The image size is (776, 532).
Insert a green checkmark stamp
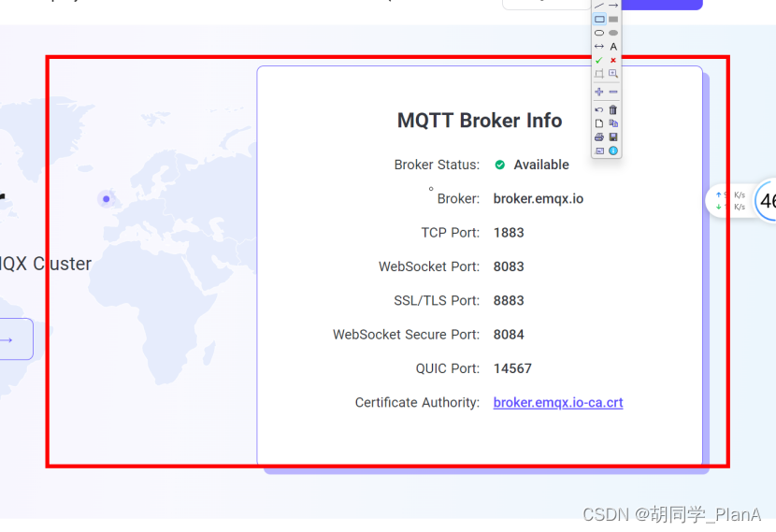[x=598, y=61]
